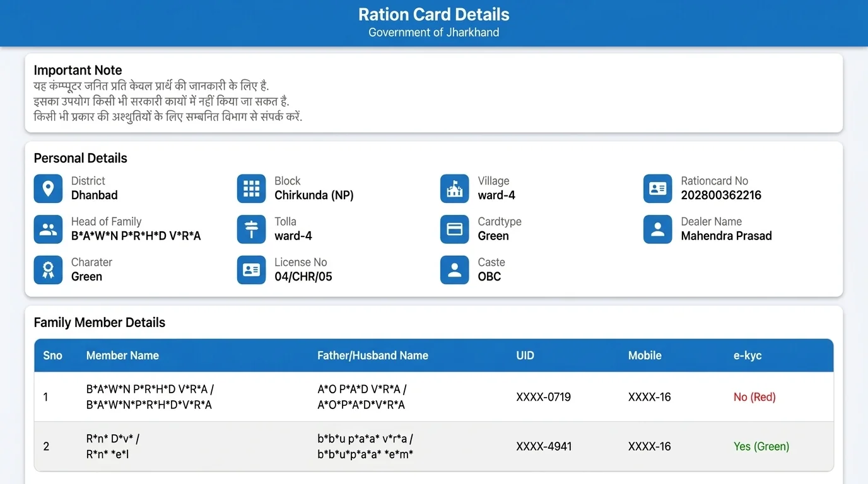The image size is (868, 484).
Task: Click UID cell XXXX-0719
Action: click(x=544, y=397)
